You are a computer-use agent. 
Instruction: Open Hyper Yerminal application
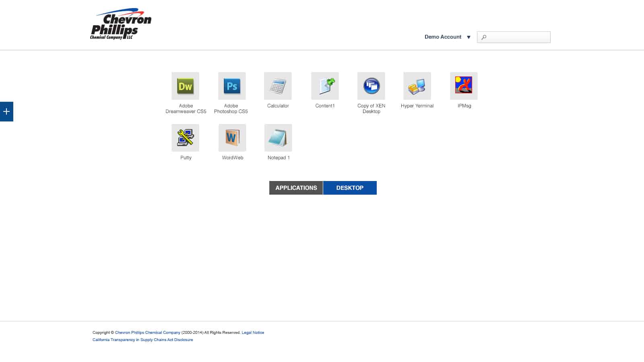(417, 86)
